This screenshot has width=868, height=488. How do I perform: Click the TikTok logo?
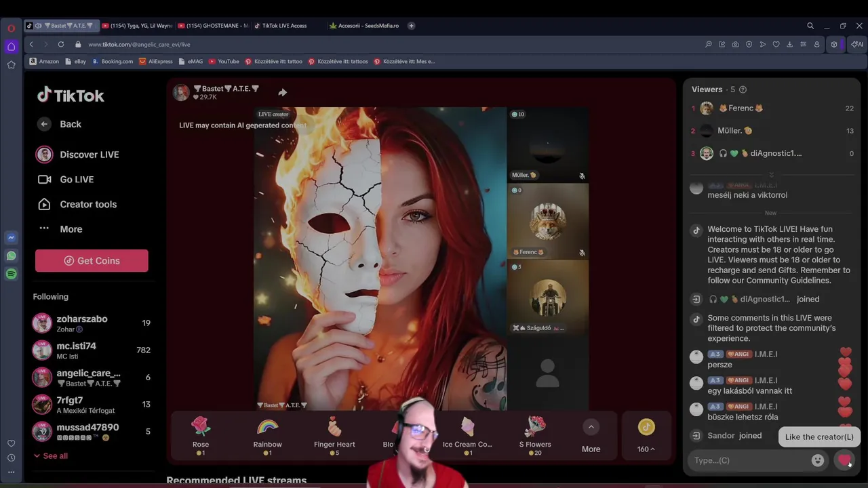click(71, 95)
